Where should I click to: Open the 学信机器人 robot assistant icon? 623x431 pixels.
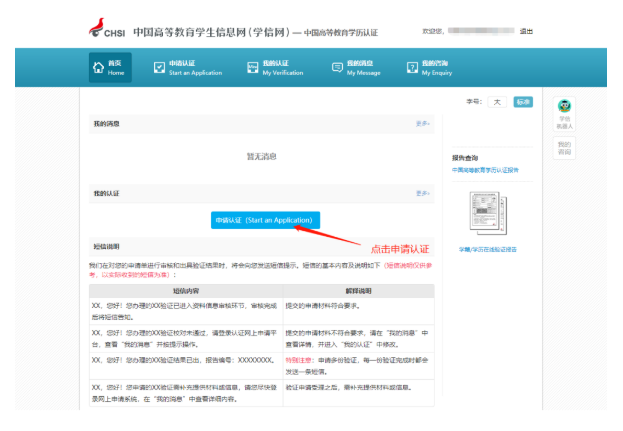(564, 114)
